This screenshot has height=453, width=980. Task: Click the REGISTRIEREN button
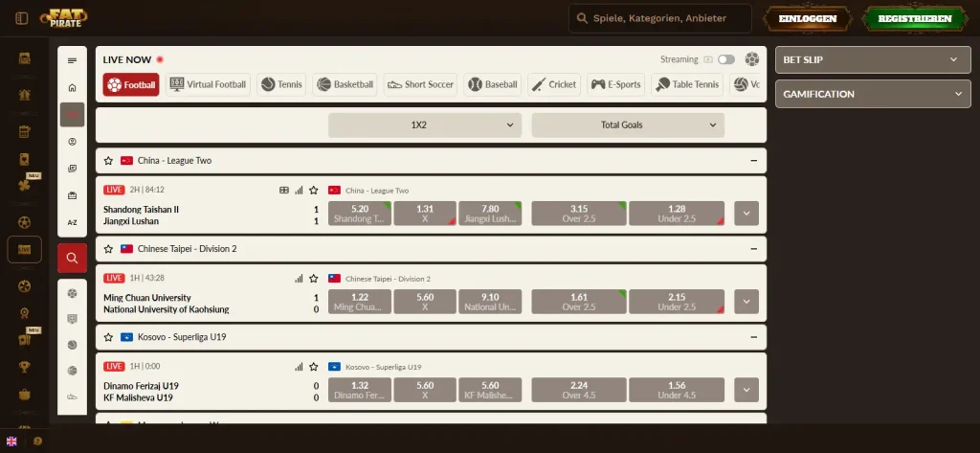click(914, 19)
